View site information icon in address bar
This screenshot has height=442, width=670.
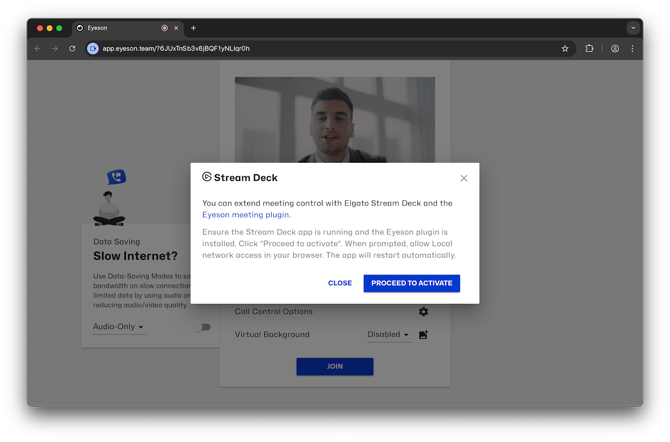[x=93, y=48]
